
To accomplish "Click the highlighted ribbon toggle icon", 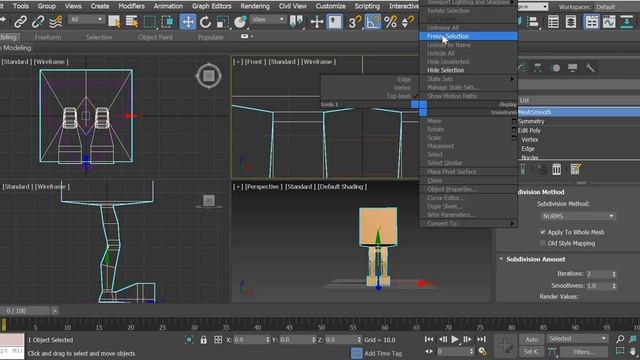I will (591, 22).
